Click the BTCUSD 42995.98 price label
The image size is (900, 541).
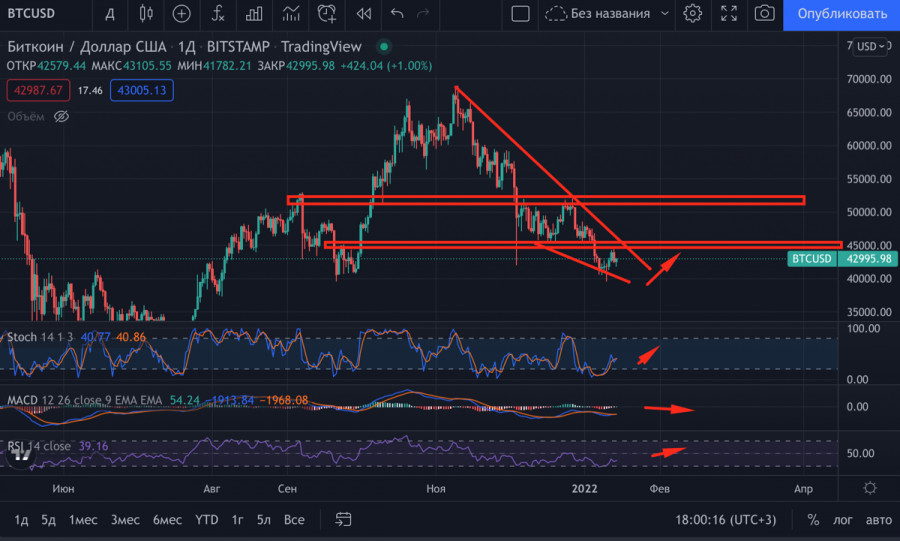pos(841,259)
